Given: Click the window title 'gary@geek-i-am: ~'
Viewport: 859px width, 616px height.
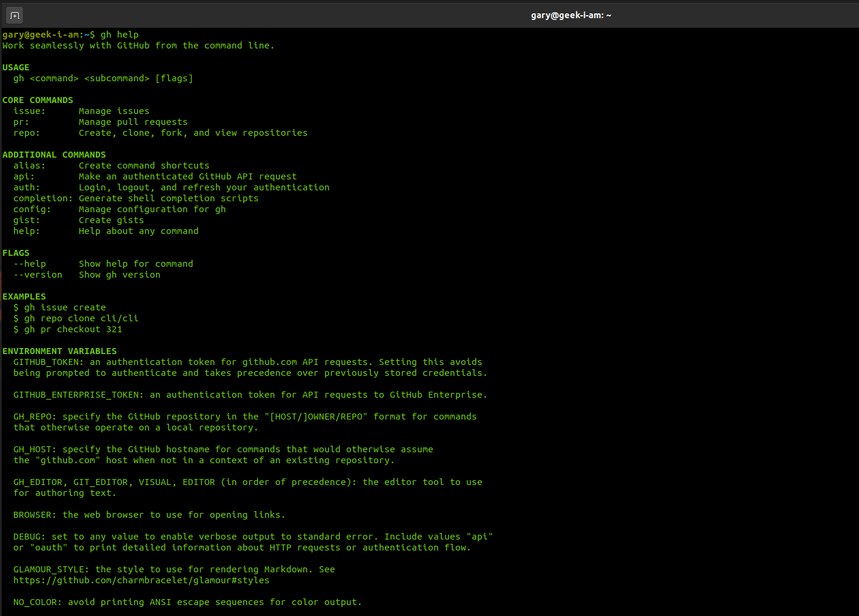Looking at the screenshot, I should (571, 15).
